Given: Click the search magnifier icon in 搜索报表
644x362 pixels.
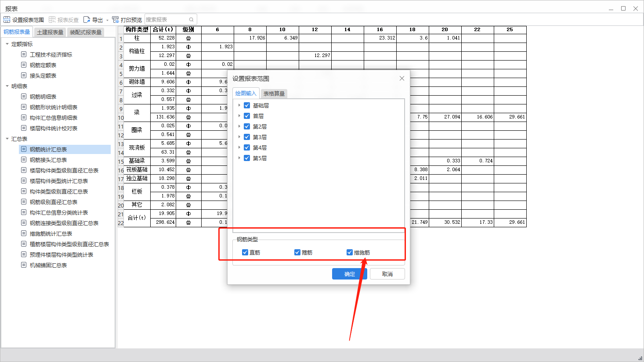Looking at the screenshot, I should 192,20.
